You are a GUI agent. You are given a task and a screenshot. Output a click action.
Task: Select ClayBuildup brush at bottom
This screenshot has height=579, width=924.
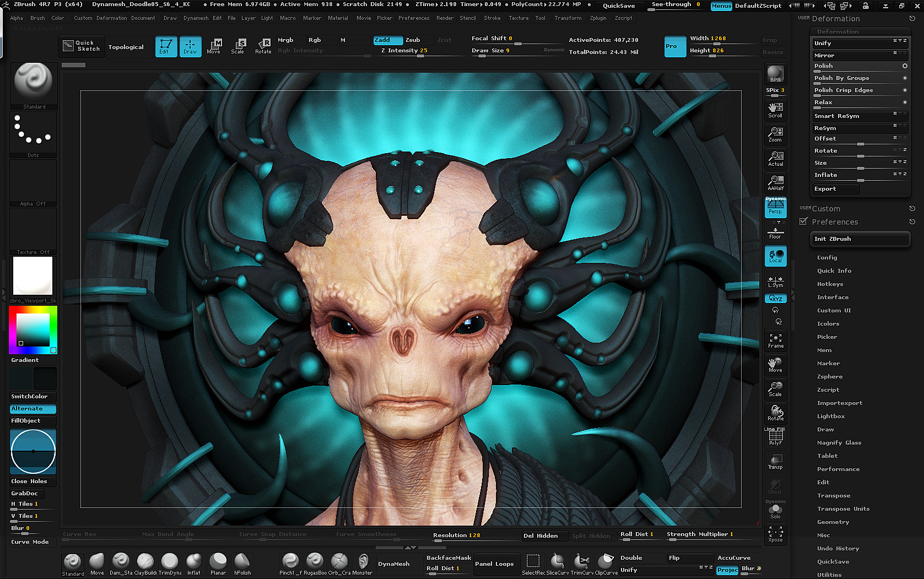pyautogui.click(x=145, y=565)
